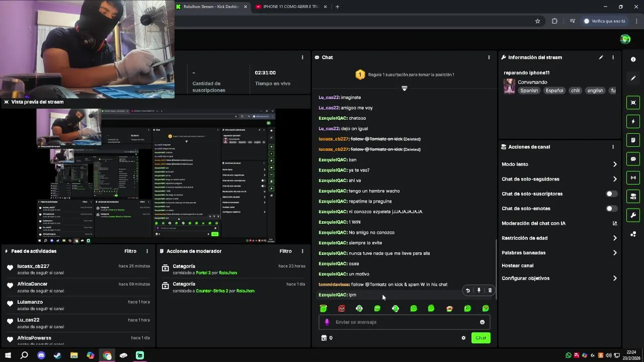
Task: Expand Chat de solo-seguidores options
Action: 615,179
